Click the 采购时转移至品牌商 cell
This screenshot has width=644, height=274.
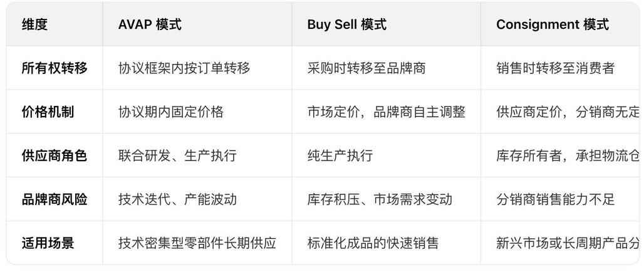coord(366,68)
